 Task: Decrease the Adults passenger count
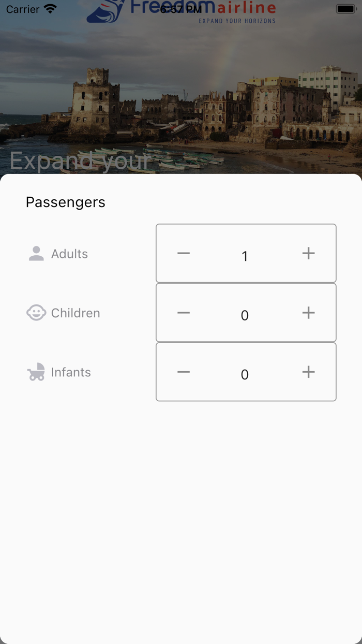tap(183, 253)
